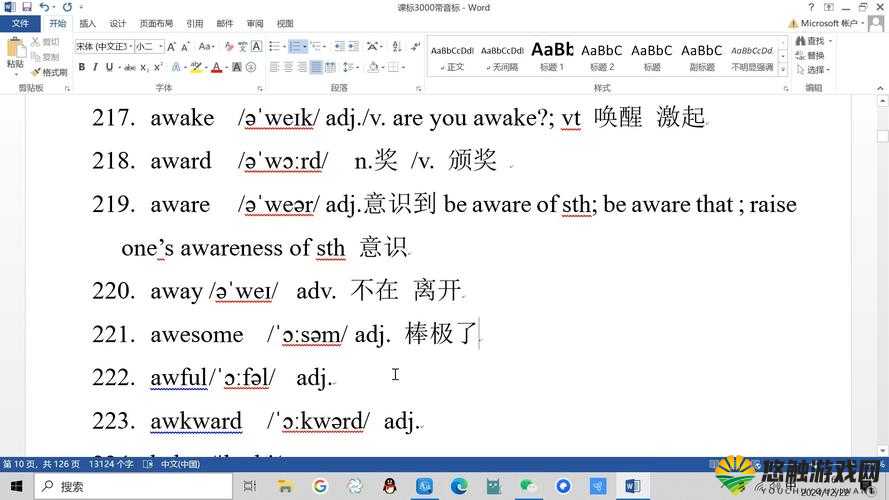
Task: Collapse the ribbon with the up chevron
Action: point(880,88)
